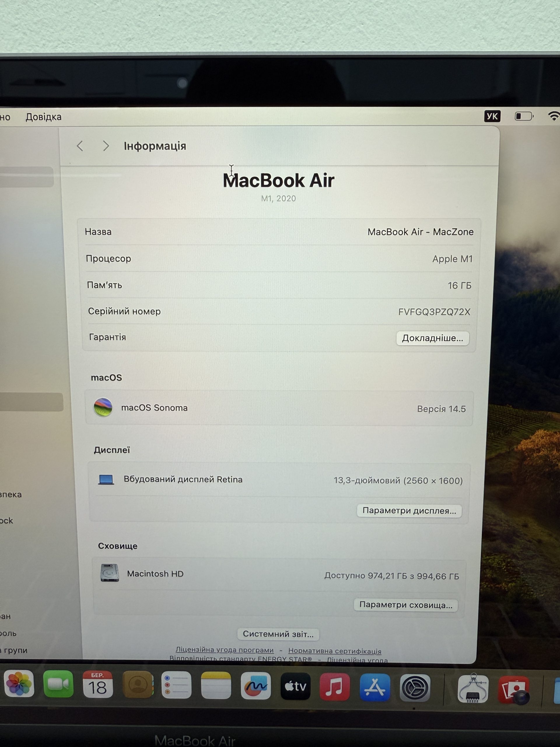Image resolution: width=560 pixels, height=747 pixels.
Task: Open App Store from the Dock
Action: tap(375, 687)
